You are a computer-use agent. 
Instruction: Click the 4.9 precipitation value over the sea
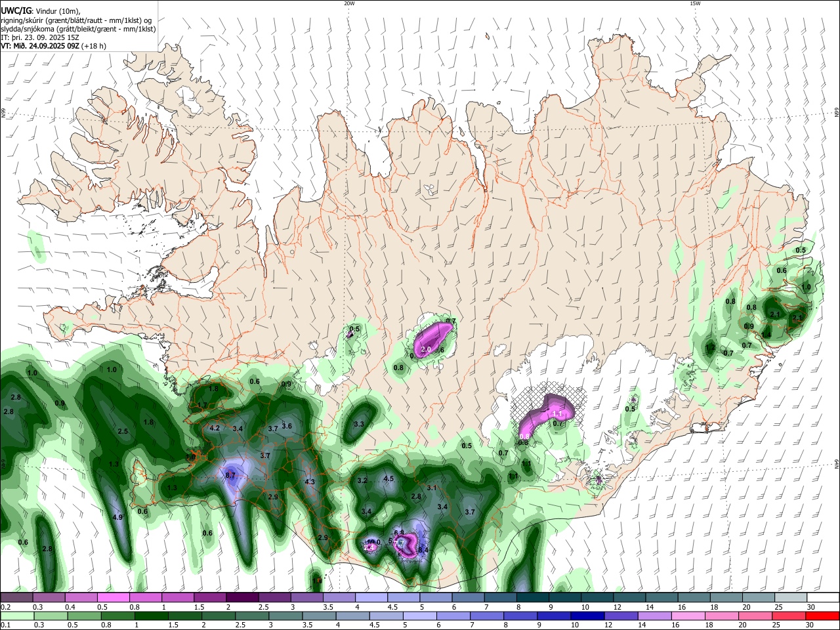[118, 517]
